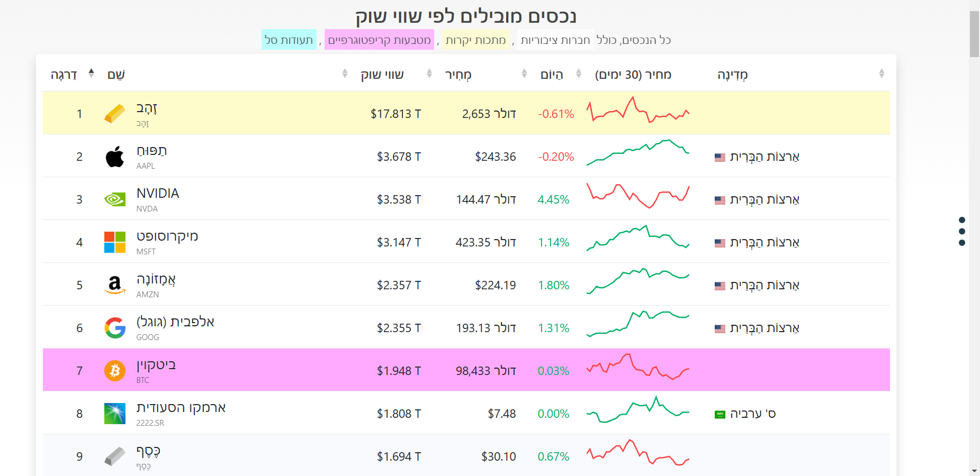Open the NVIDIA logo icon
The image size is (980, 476).
(x=115, y=199)
